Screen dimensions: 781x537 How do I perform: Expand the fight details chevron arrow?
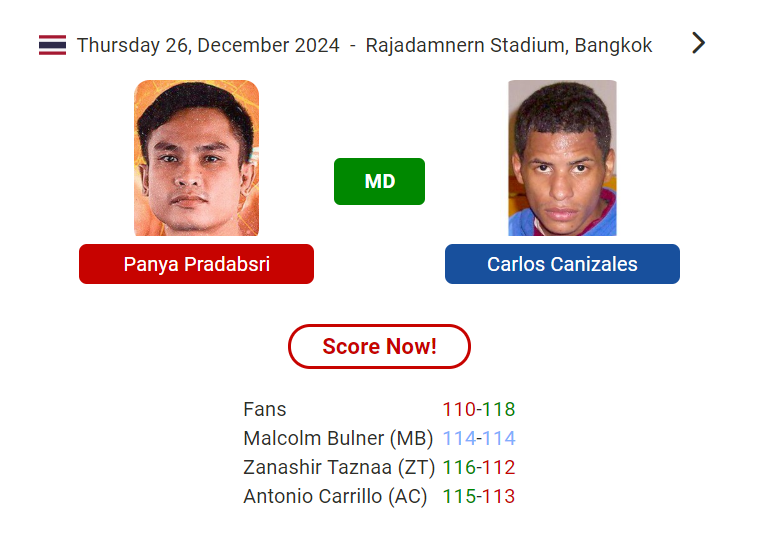coord(698,43)
